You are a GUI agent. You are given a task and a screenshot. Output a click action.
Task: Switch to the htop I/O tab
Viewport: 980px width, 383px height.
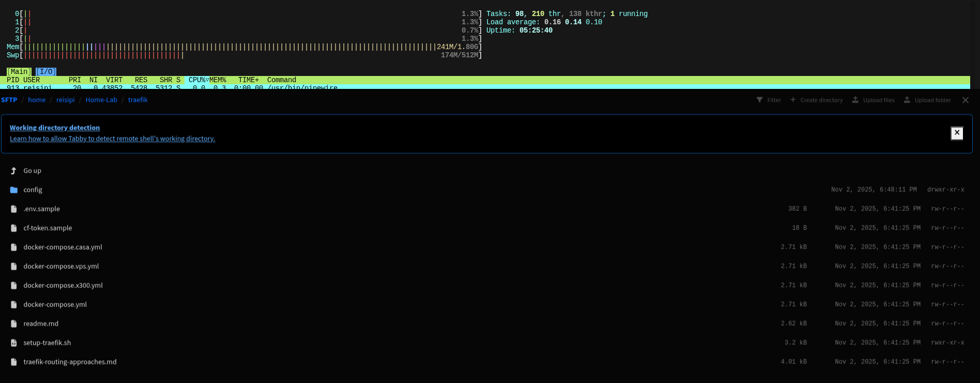click(46, 72)
